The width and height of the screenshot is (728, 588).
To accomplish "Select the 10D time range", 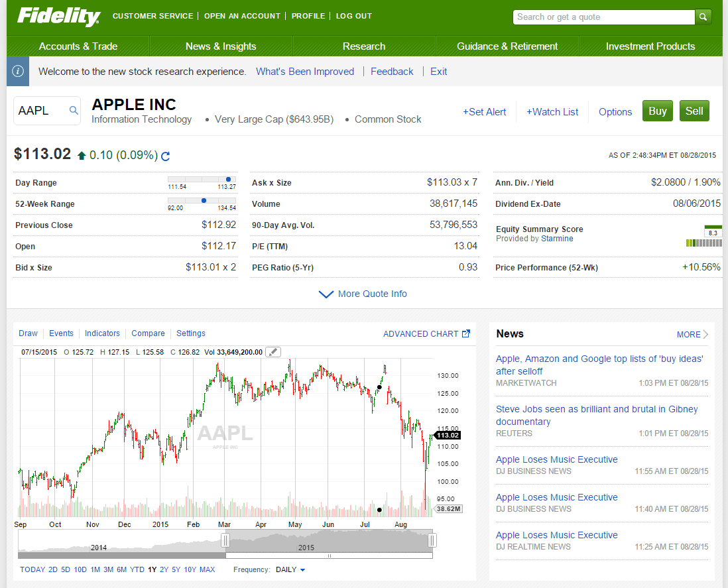I will click(80, 569).
